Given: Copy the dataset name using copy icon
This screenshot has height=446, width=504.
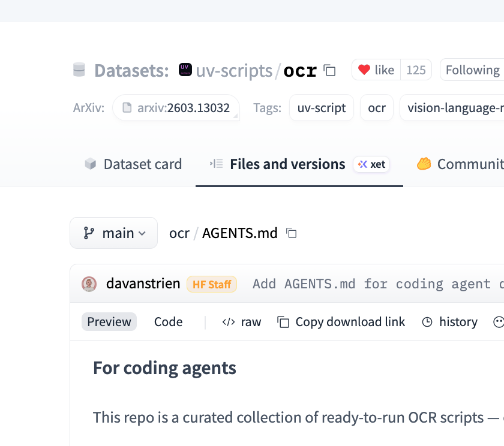Looking at the screenshot, I should click(x=329, y=70).
